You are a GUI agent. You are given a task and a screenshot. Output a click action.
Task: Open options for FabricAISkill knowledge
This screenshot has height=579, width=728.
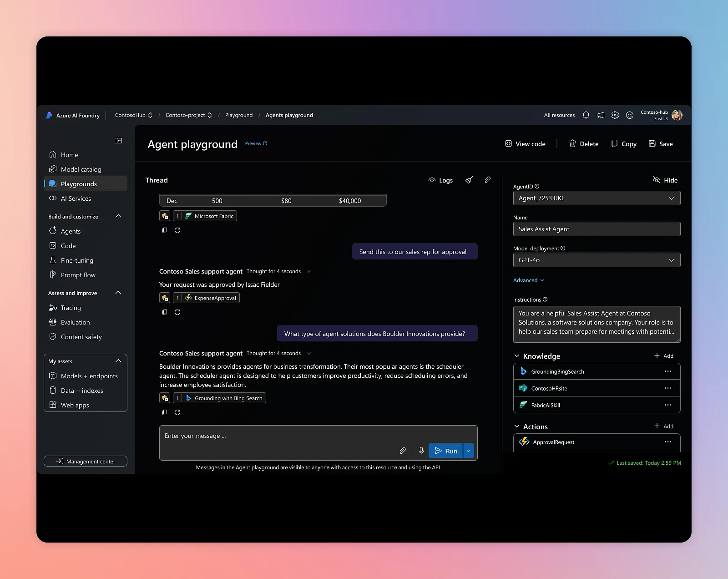click(667, 405)
